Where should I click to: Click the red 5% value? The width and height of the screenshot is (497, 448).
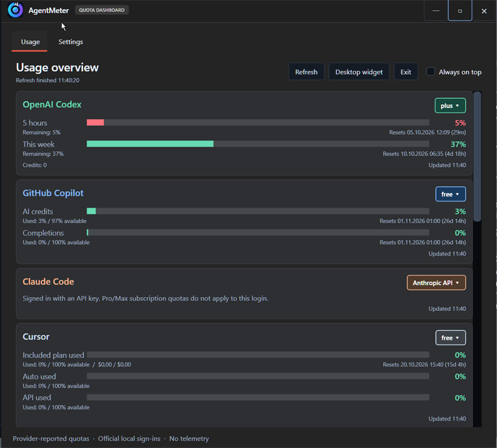click(460, 123)
